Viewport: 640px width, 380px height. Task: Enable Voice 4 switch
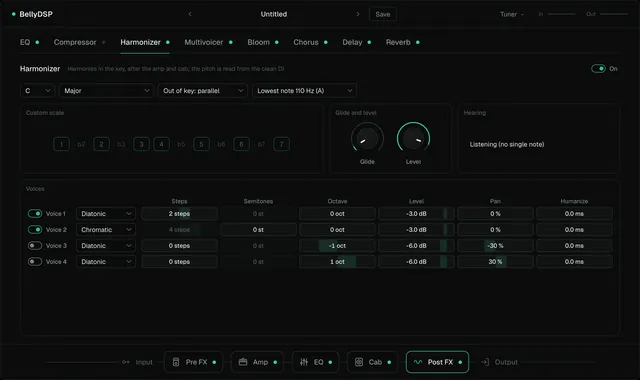[35, 262]
